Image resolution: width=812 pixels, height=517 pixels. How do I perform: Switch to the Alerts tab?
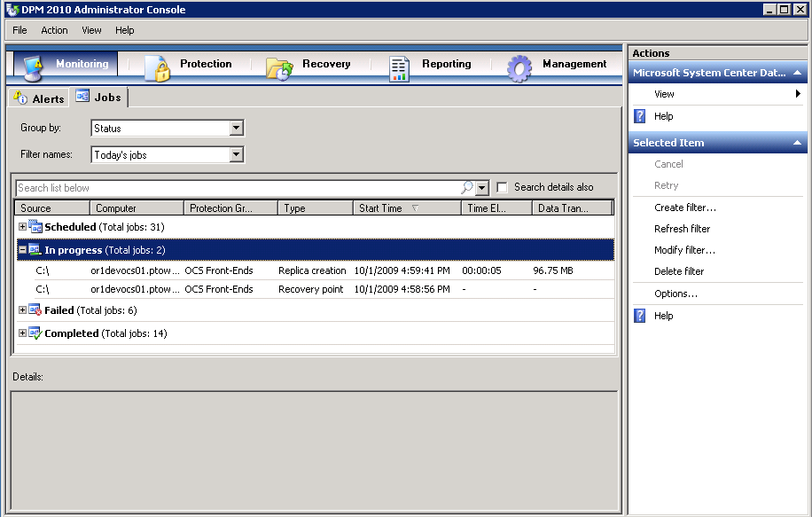[x=39, y=98]
